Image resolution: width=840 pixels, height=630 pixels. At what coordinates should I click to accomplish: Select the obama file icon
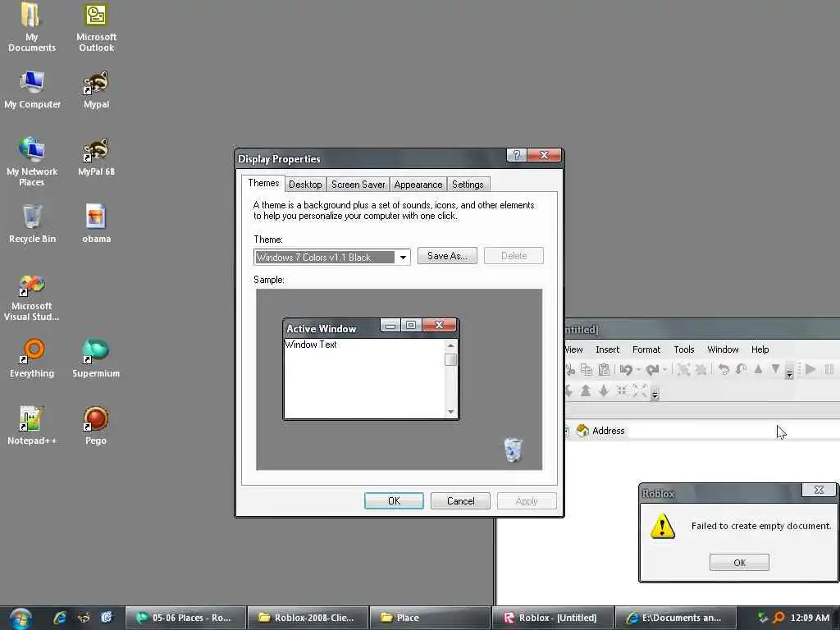(x=96, y=225)
